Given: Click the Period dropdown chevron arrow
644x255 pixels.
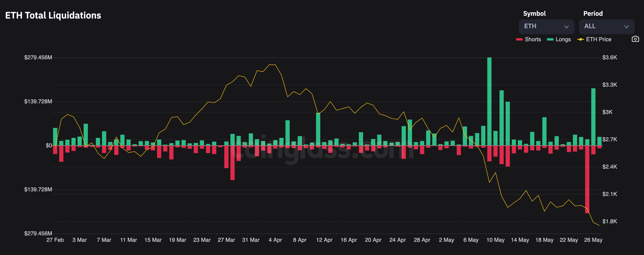Looking at the screenshot, I should pyautogui.click(x=626, y=27).
